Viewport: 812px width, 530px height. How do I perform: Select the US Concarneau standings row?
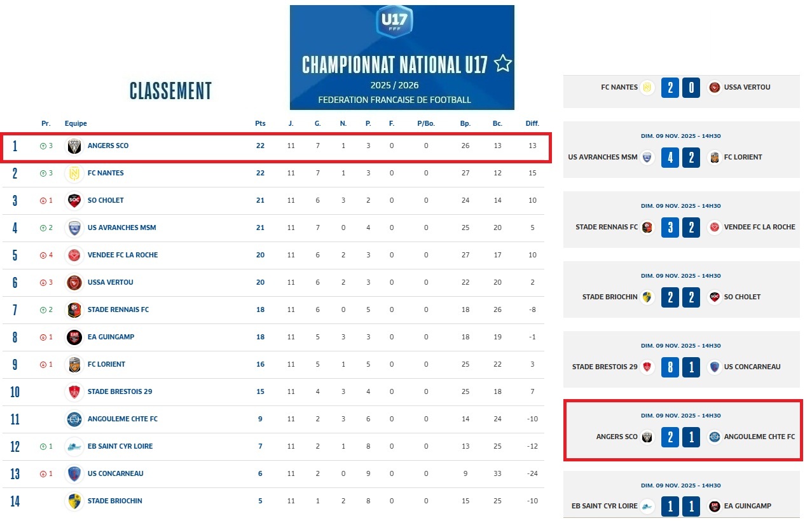273,473
